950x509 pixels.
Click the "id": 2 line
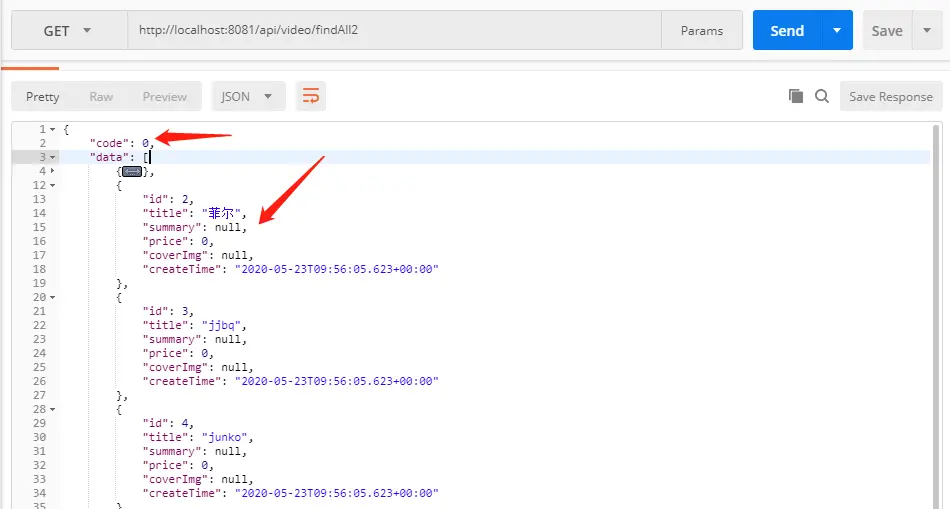[168, 199]
